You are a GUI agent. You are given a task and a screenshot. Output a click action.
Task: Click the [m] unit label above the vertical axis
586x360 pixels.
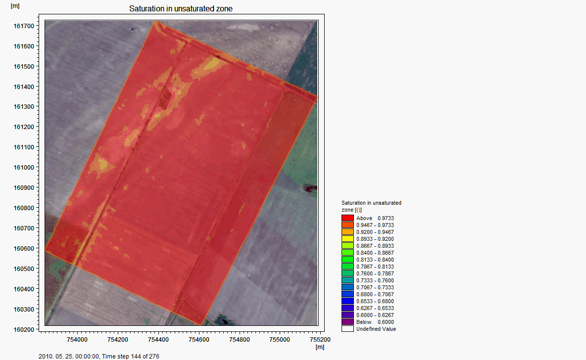(15, 6)
